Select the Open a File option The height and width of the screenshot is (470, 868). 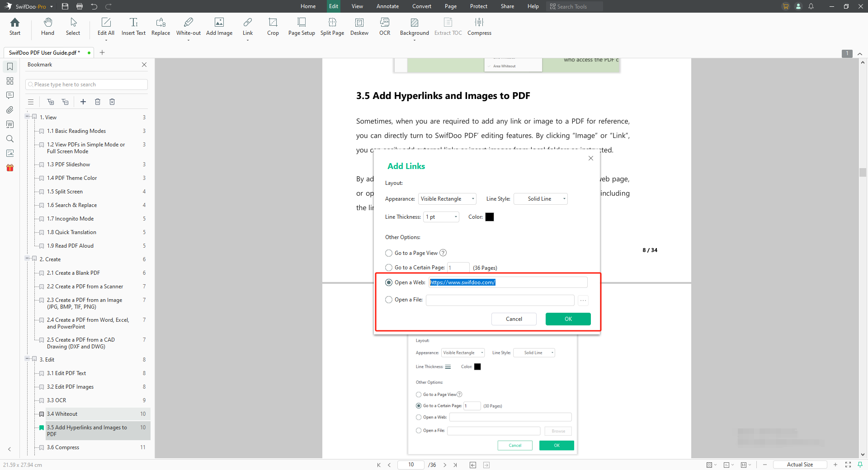pos(389,300)
